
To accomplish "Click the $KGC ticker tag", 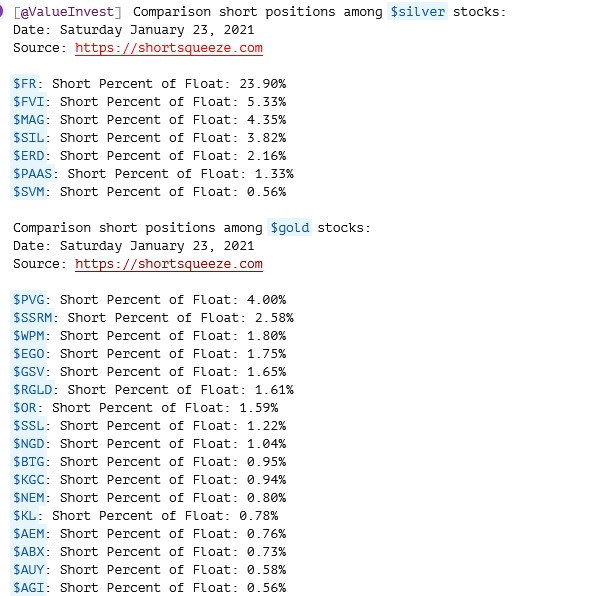I will (x=29, y=480).
